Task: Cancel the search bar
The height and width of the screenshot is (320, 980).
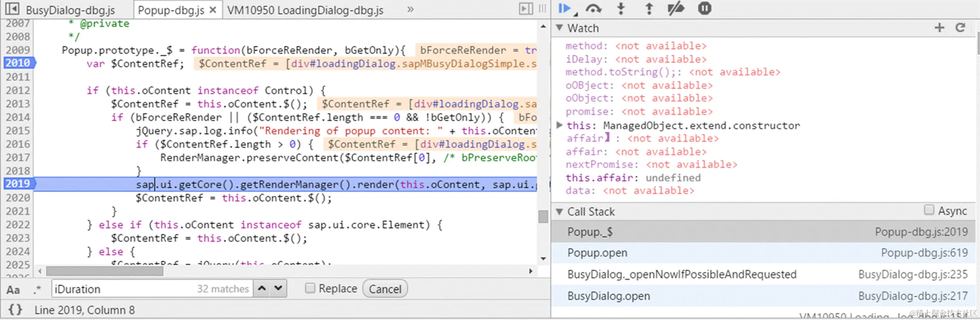Action: (x=385, y=289)
